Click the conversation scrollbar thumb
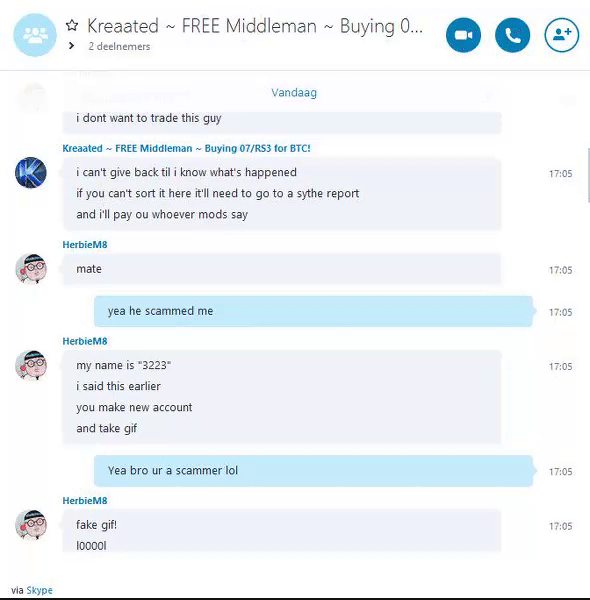This screenshot has height=600, width=590. coord(588,175)
